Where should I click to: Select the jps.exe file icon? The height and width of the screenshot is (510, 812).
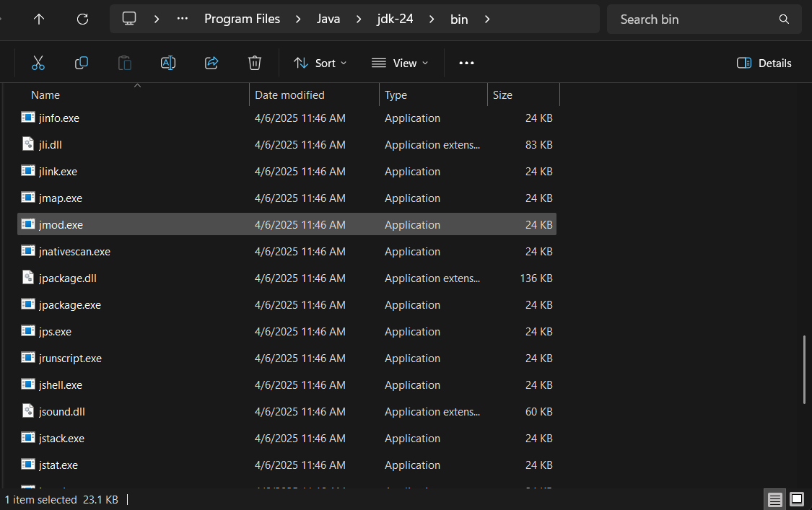(28, 331)
